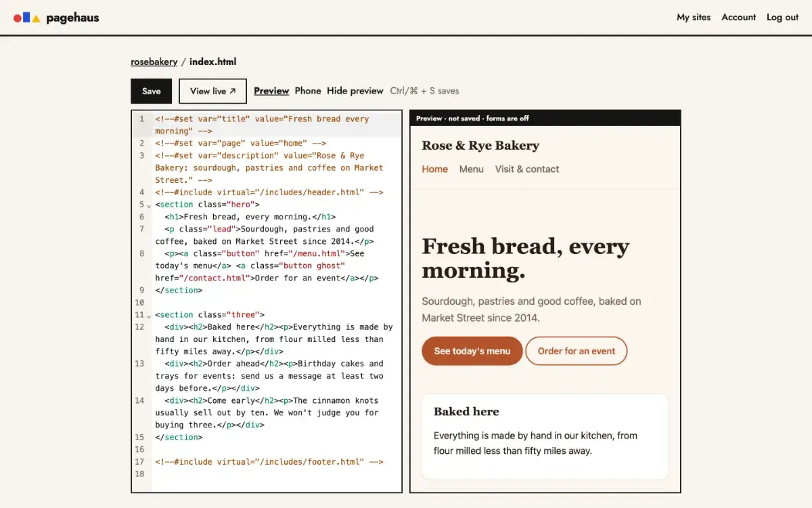Screen dimensions: 812x508
Task: Open View live in new tab
Action: tap(212, 91)
